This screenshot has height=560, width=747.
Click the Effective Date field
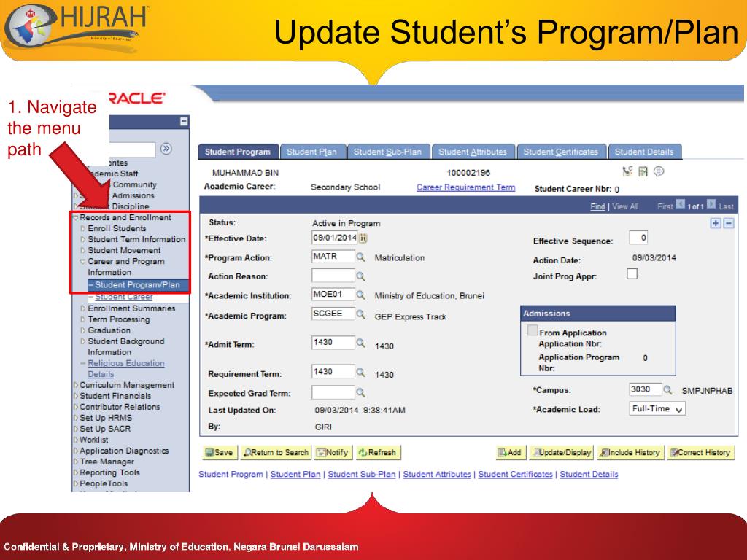(334, 238)
